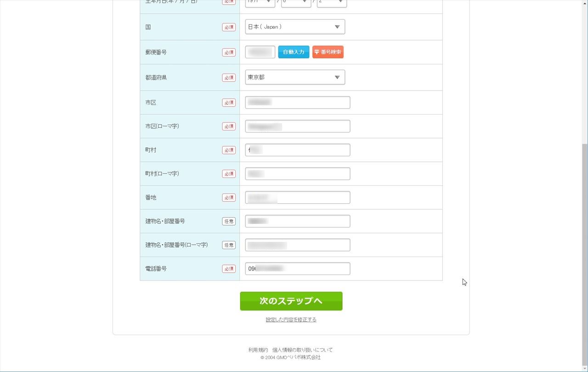Open the birth year dropdown
This screenshot has width=588, height=372.
click(260, 3)
